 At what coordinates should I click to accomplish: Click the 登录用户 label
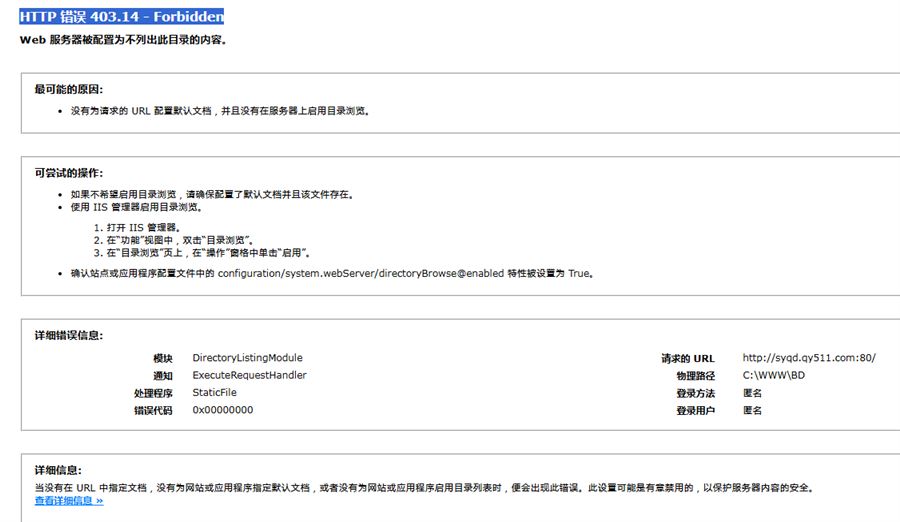coord(695,410)
